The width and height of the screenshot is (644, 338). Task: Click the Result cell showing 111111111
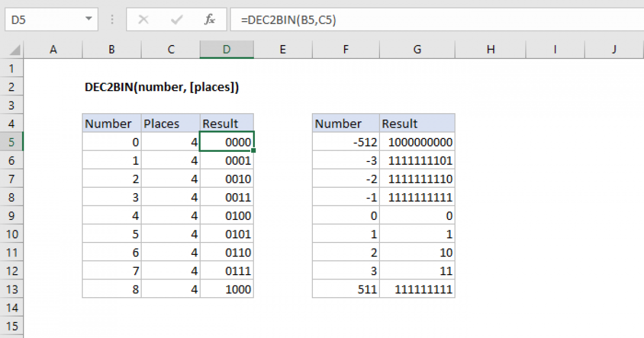(x=417, y=289)
